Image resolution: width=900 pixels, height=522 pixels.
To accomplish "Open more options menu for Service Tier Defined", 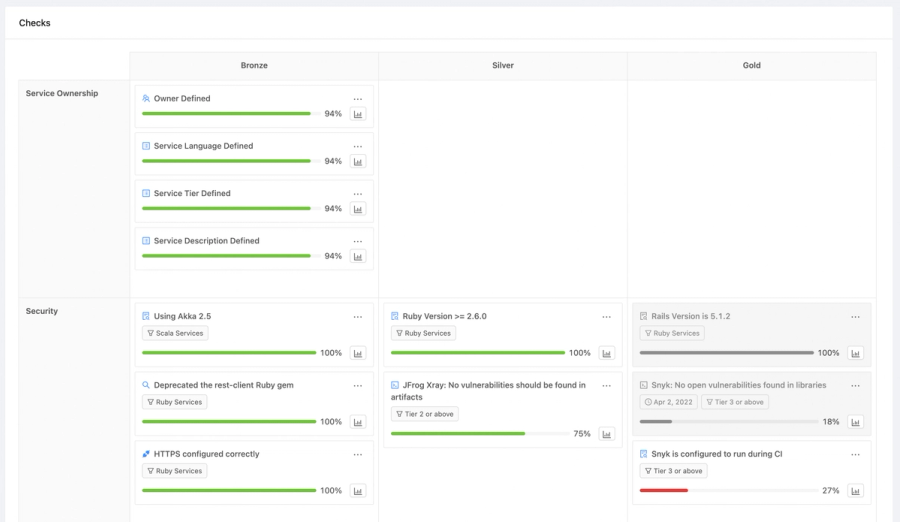I will [x=358, y=194].
